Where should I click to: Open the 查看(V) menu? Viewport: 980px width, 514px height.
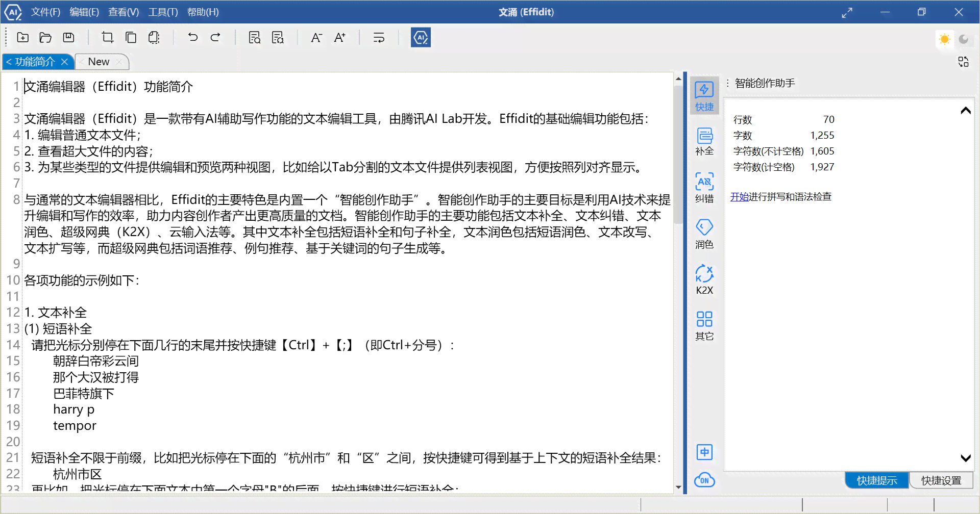pyautogui.click(x=124, y=12)
